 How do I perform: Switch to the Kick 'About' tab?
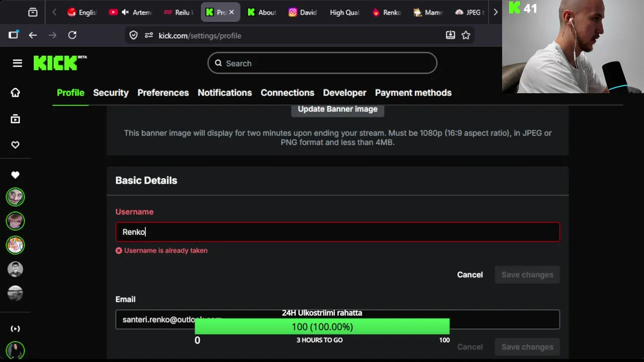[262, 13]
